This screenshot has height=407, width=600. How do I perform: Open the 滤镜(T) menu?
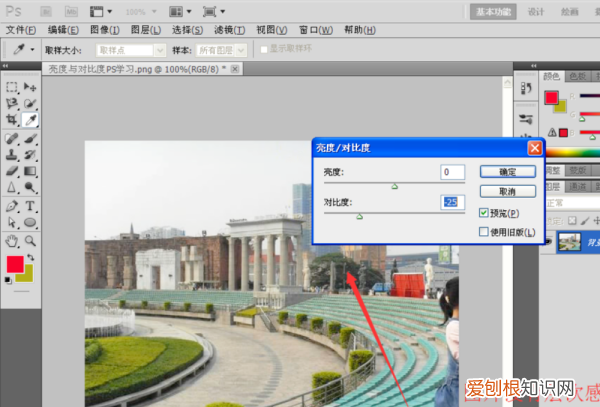pyautogui.click(x=230, y=30)
